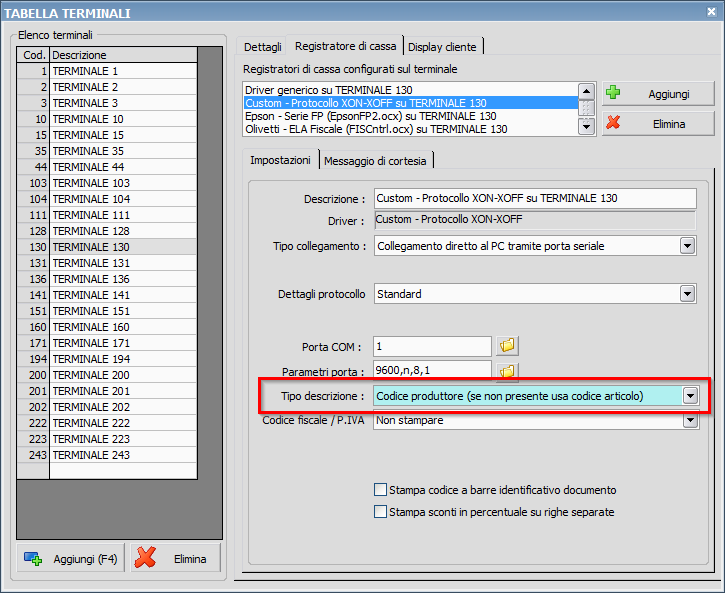The image size is (725, 593).
Task: Select TERMINALE 15 row
Action: coord(107,135)
